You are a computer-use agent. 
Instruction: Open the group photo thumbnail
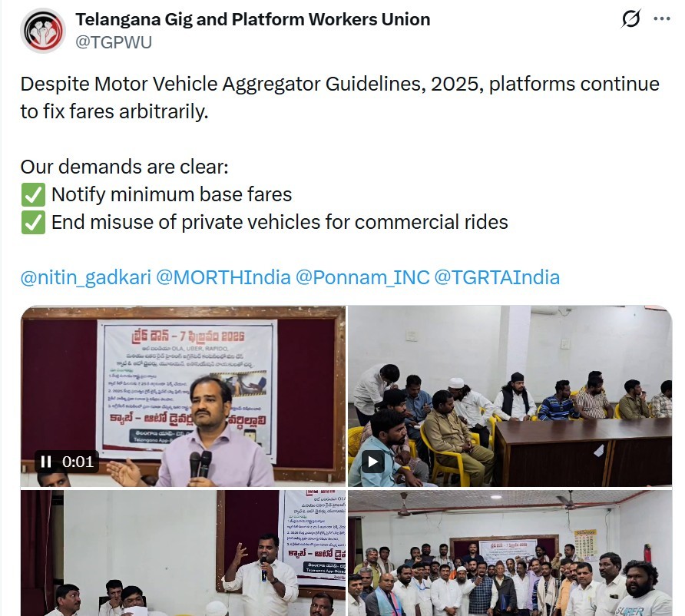click(x=510, y=553)
